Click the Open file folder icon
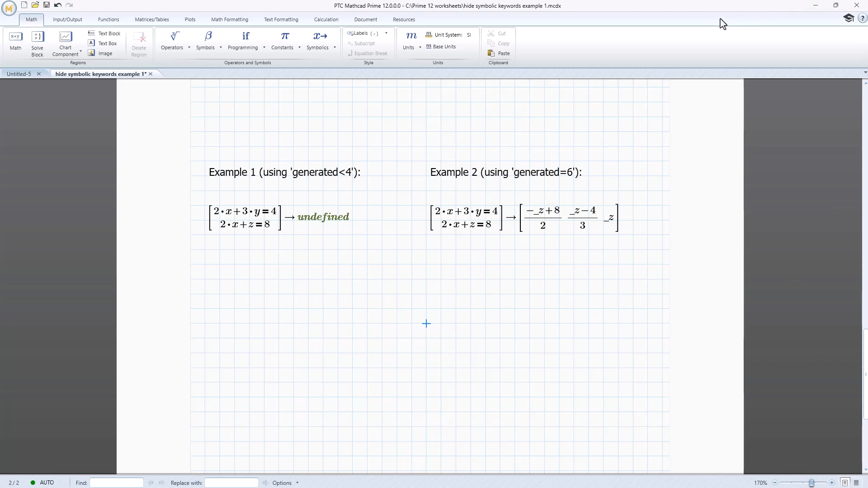868x488 pixels. click(x=35, y=5)
